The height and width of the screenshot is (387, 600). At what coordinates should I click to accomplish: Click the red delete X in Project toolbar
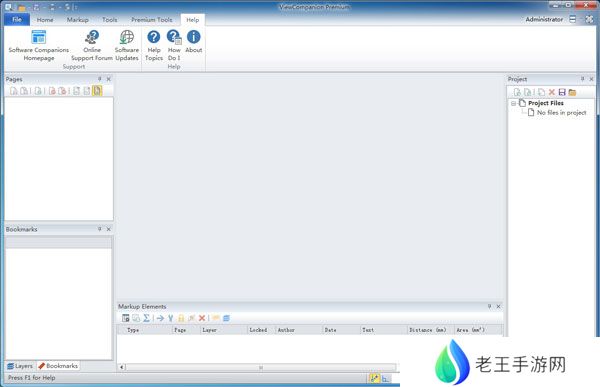[551, 92]
